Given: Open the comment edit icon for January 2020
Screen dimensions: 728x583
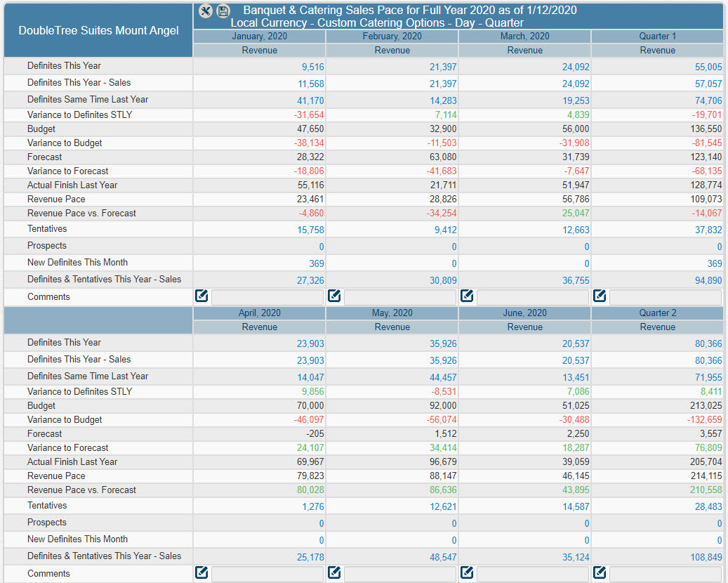Looking at the screenshot, I should [x=201, y=296].
